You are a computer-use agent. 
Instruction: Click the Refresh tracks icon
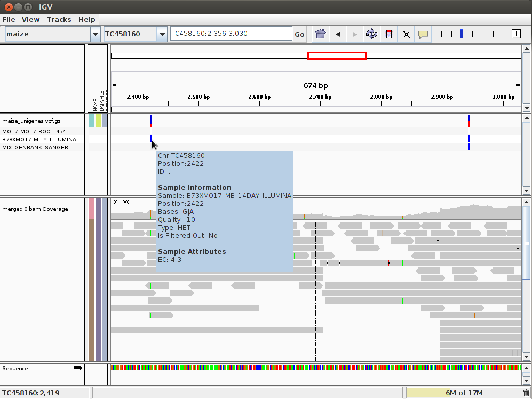pos(371,34)
